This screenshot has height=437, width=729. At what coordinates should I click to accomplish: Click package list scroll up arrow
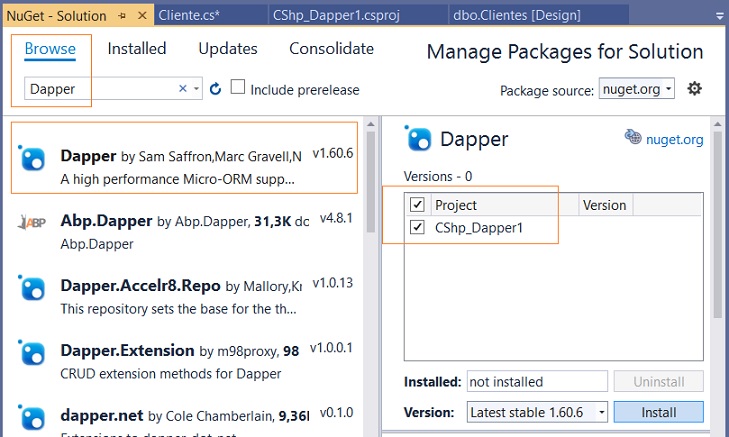371,125
